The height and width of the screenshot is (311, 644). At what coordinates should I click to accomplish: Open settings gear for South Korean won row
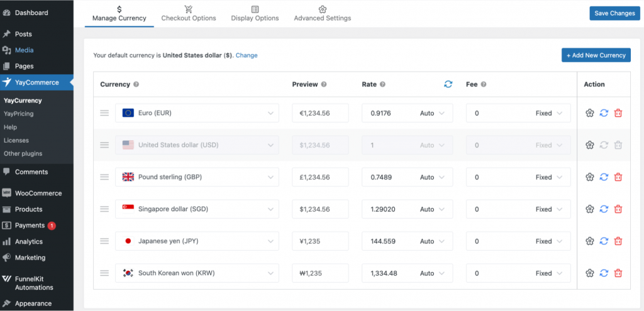click(x=590, y=273)
